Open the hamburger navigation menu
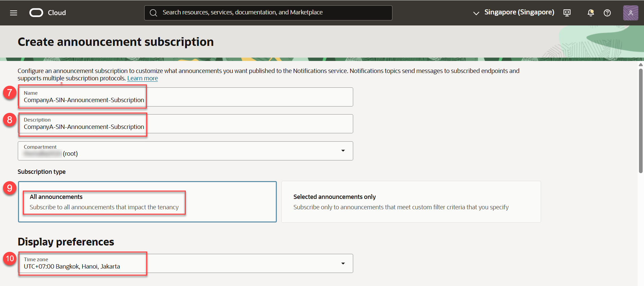Image resolution: width=644 pixels, height=286 pixels. point(13,13)
